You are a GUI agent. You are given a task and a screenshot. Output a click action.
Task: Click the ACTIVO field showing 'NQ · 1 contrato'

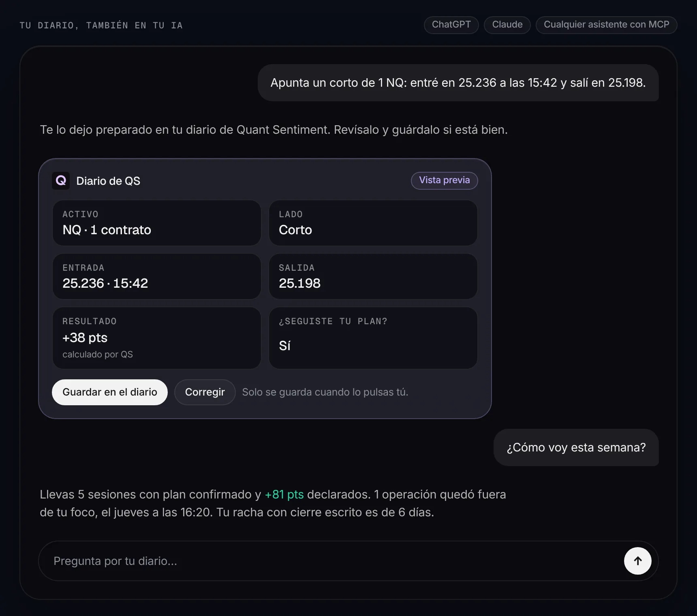157,223
